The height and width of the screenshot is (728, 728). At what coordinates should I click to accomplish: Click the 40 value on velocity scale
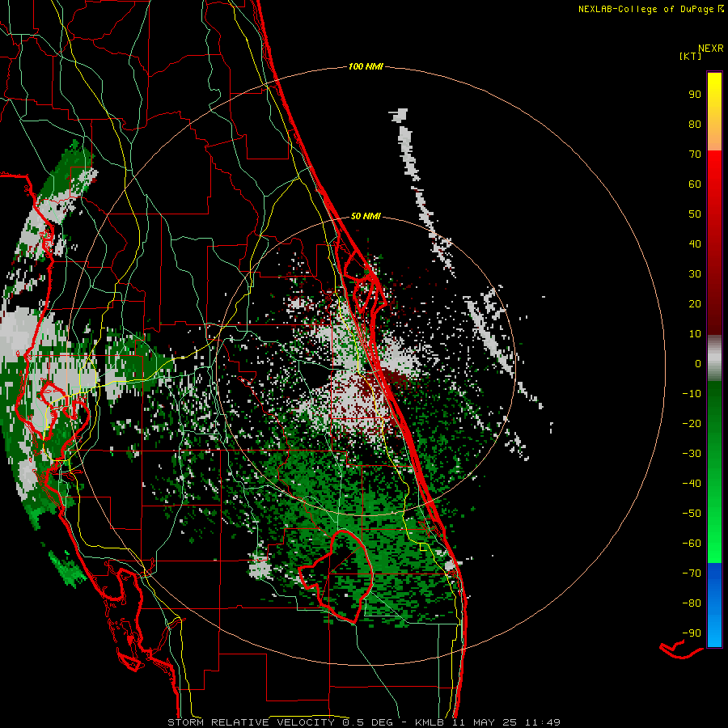[695, 243]
